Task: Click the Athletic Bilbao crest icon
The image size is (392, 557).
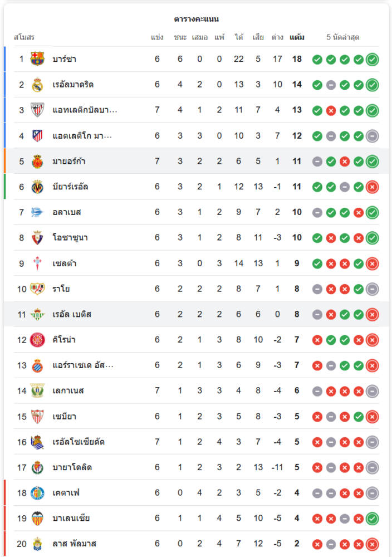Action: (x=37, y=110)
